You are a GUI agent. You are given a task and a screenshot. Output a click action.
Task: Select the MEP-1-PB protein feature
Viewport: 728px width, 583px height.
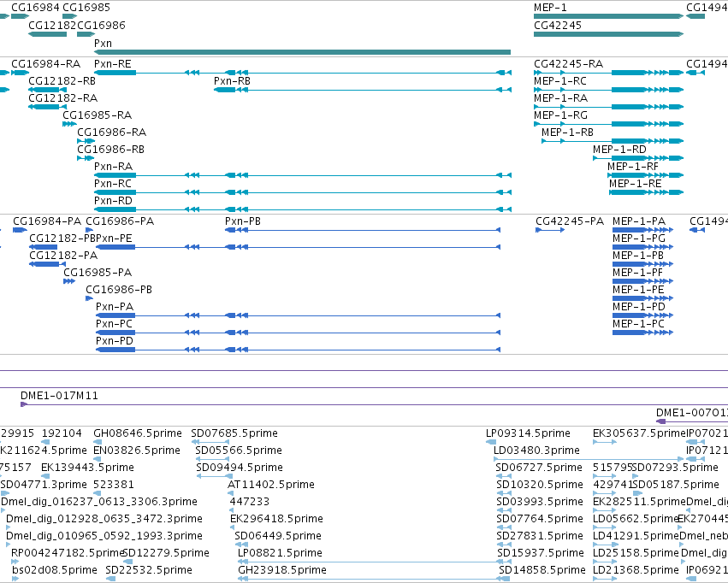coord(643,264)
